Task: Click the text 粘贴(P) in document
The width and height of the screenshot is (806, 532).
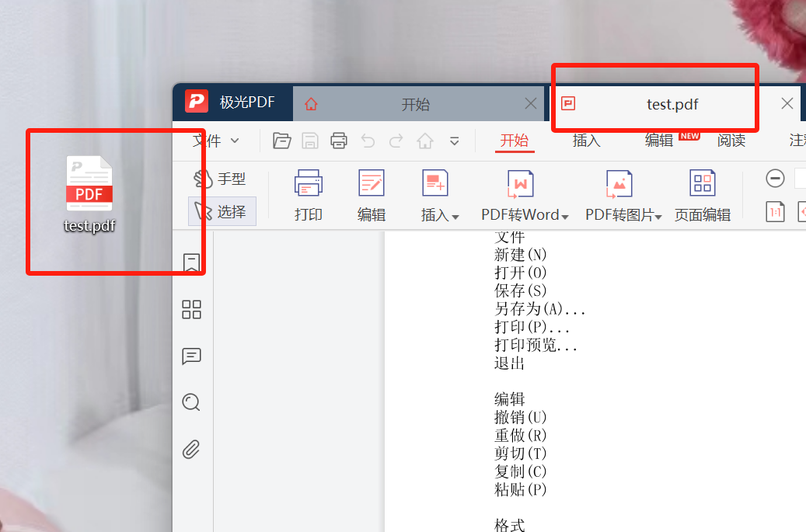Action: pos(520,489)
